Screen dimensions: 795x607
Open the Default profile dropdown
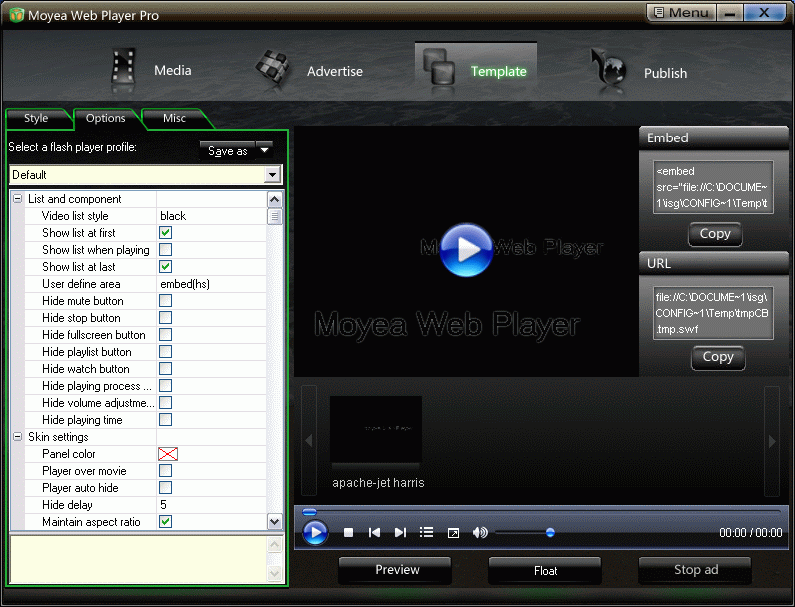point(273,175)
